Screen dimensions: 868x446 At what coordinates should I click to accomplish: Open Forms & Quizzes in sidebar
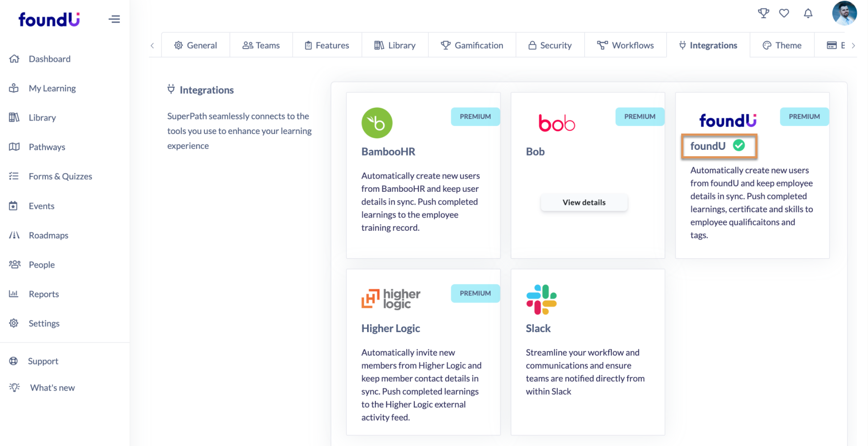[x=60, y=176]
